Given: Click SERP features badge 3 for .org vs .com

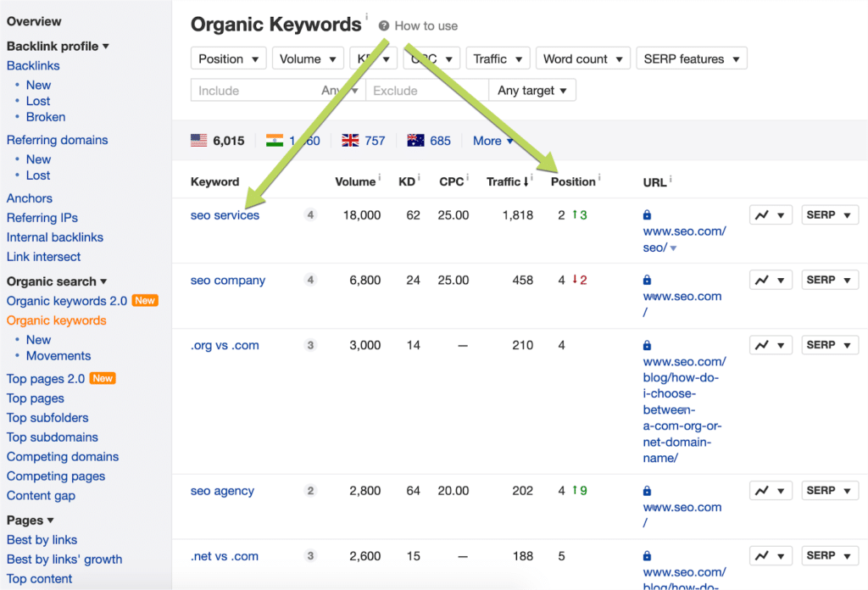Looking at the screenshot, I should click(x=310, y=345).
